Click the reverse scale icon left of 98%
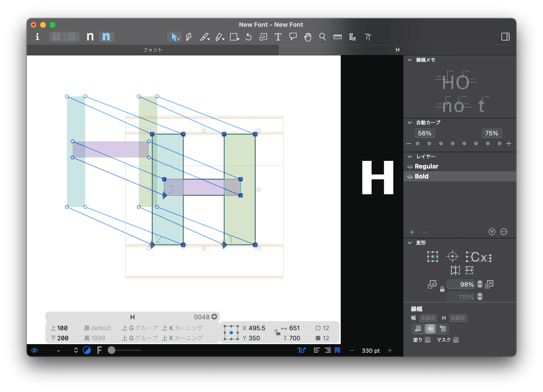The image size is (543, 392). pyautogui.click(x=433, y=284)
